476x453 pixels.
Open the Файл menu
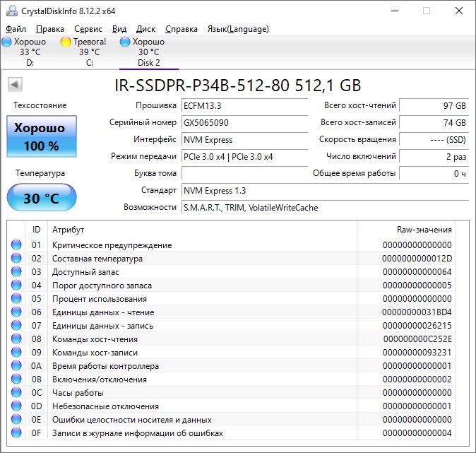(x=16, y=29)
